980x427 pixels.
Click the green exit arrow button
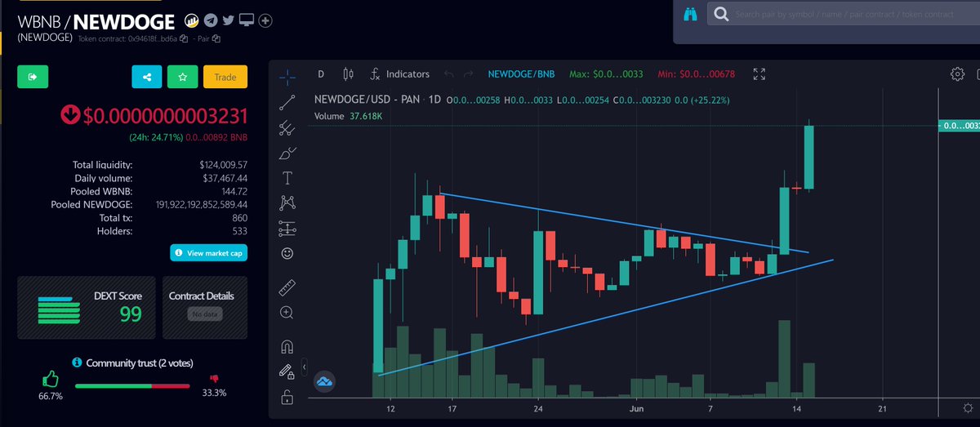pos(33,77)
